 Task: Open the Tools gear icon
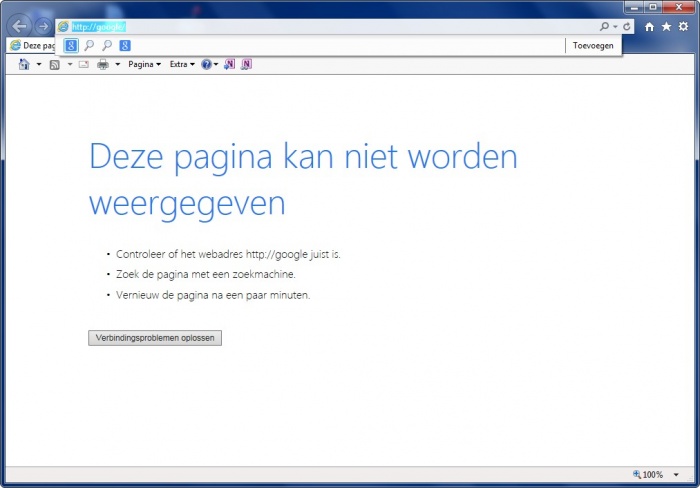683,27
